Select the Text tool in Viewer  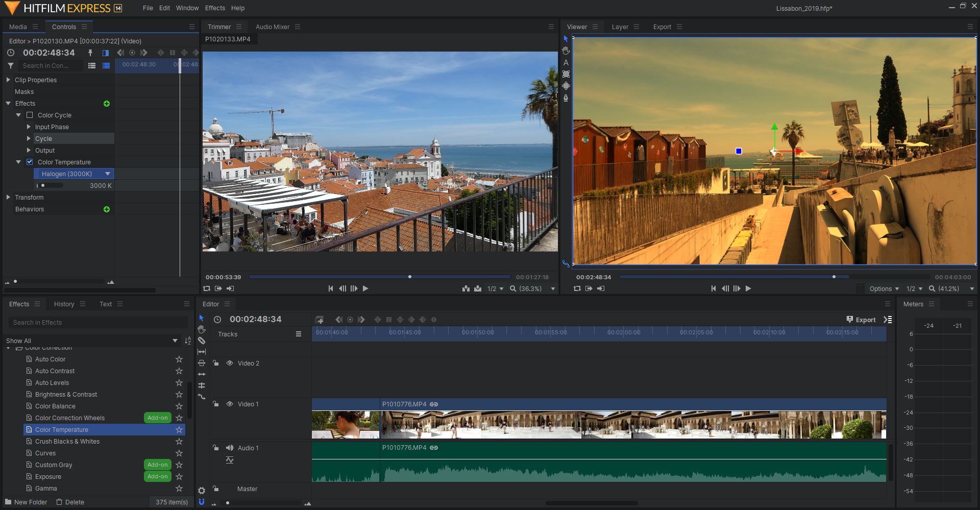click(566, 62)
